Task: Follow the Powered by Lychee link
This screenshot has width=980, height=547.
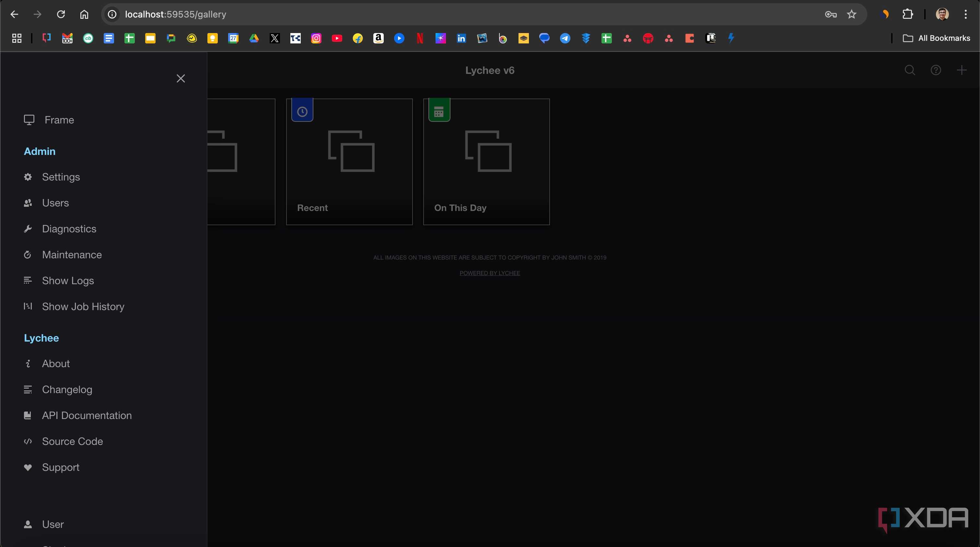Action: [x=490, y=273]
